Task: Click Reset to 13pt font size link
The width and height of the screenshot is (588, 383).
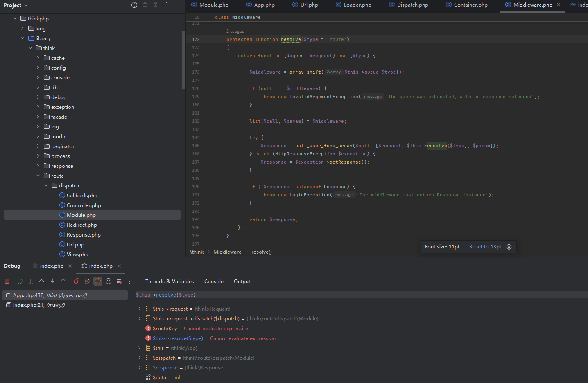Action: pyautogui.click(x=485, y=247)
